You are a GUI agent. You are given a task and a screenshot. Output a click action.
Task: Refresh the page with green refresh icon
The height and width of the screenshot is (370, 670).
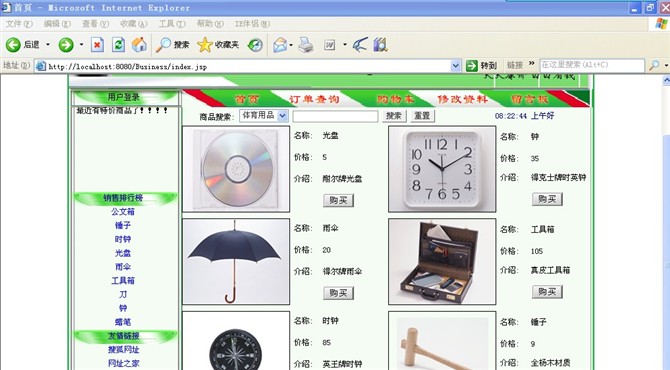[x=118, y=44]
